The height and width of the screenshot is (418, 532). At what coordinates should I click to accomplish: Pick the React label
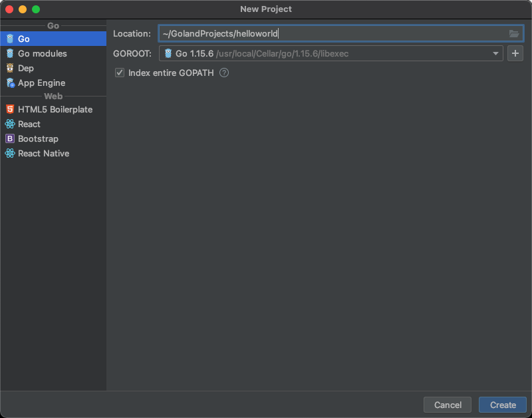pos(29,124)
